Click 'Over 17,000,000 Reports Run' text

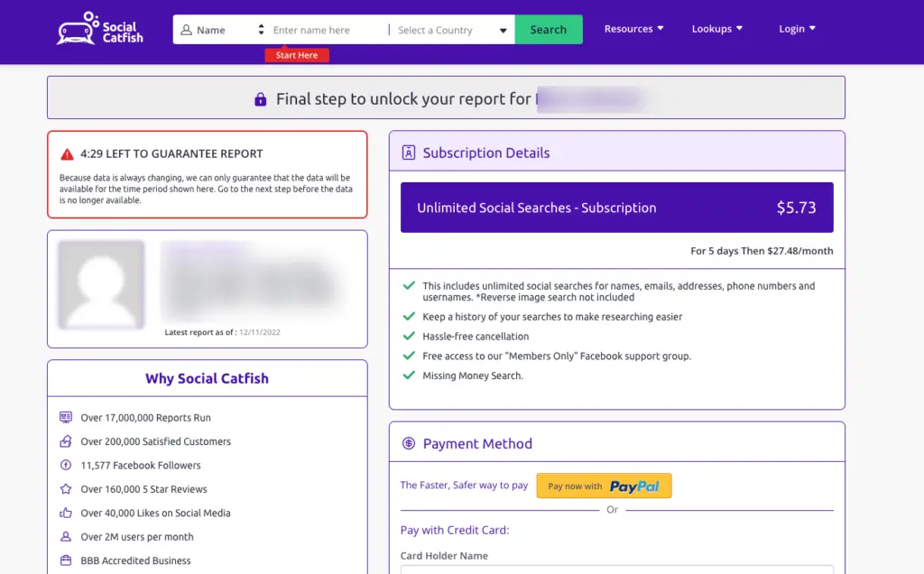coord(145,417)
